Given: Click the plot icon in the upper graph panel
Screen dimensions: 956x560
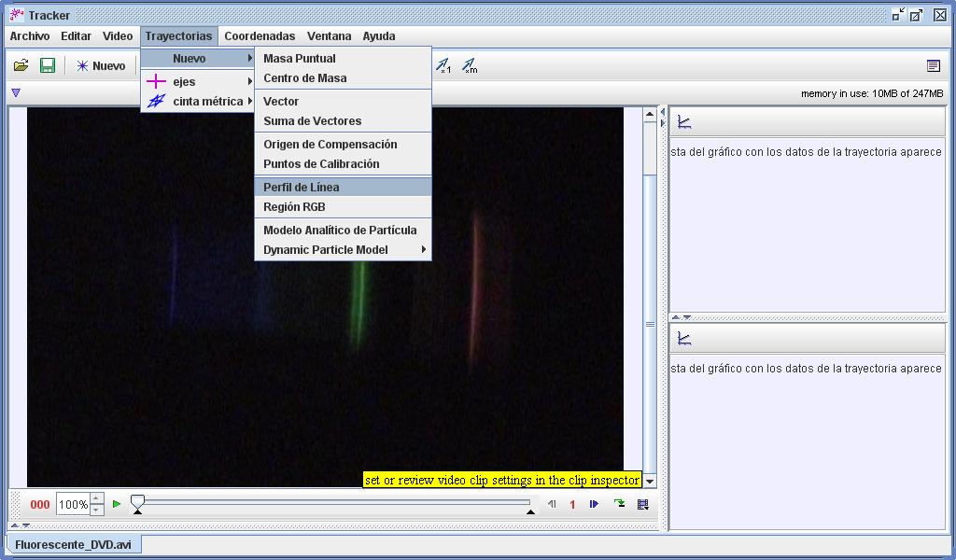Looking at the screenshot, I should point(686,122).
